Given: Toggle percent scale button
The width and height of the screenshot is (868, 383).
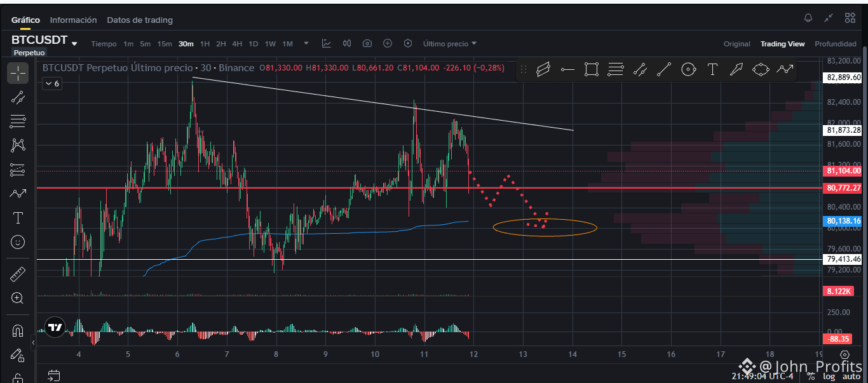Looking at the screenshot, I should coord(811,376).
